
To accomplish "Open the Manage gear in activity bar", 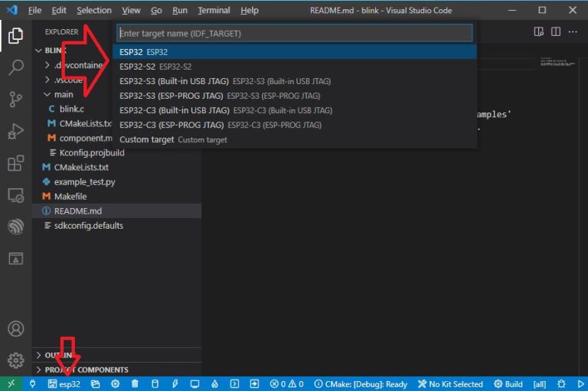I will (x=15, y=360).
